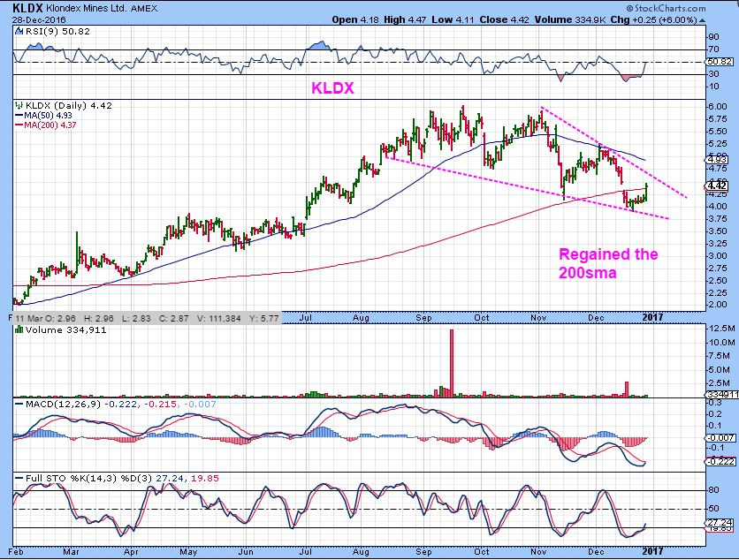This screenshot has width=739, height=560.
Task: Click the Volume 334,911 legend text
Action: (x=66, y=329)
